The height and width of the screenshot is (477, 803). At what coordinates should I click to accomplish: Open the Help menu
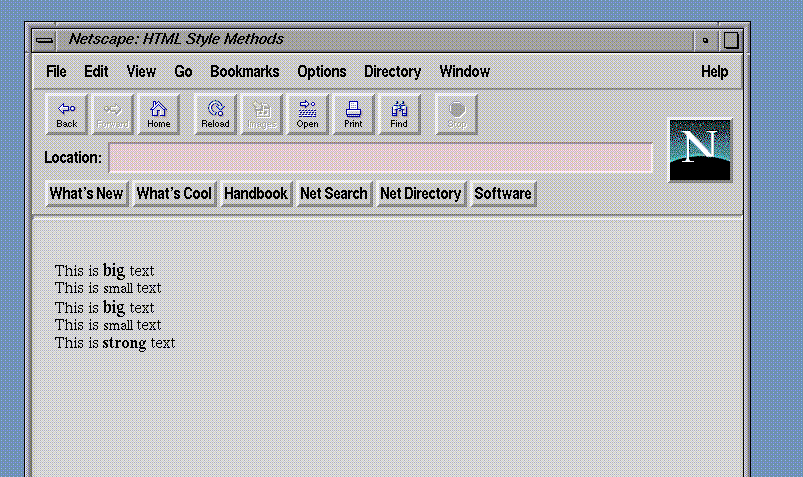point(714,72)
